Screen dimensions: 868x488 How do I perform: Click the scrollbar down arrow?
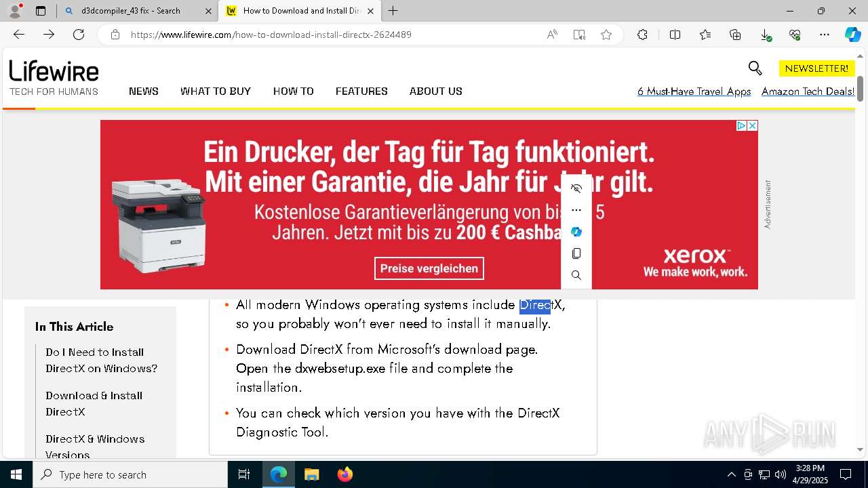tap(860, 449)
